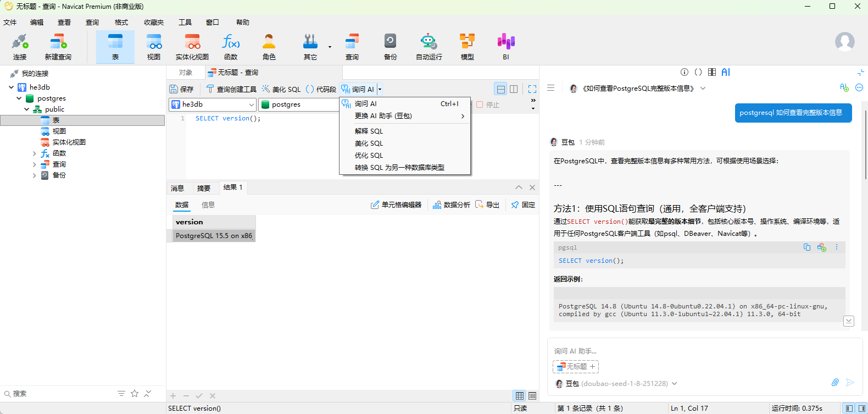The height and width of the screenshot is (414, 868).
Task: Open the 模型 (Model) toolbar button
Action: tap(468, 47)
